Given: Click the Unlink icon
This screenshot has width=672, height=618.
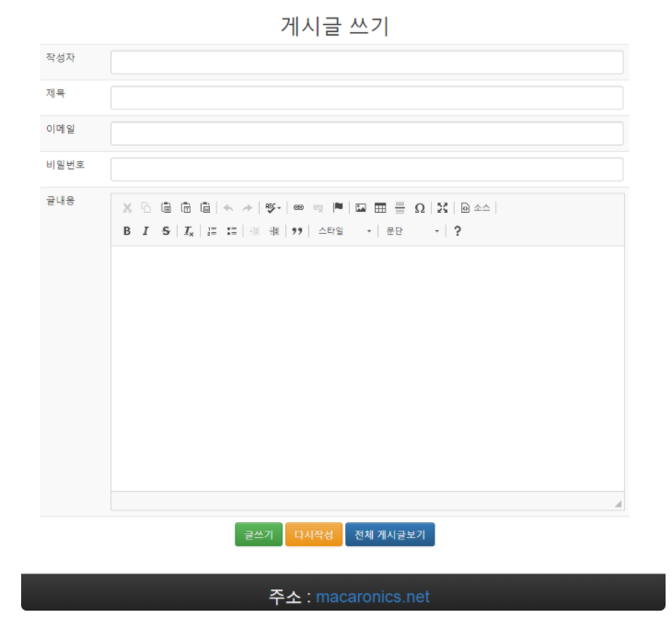Looking at the screenshot, I should pos(318,208).
